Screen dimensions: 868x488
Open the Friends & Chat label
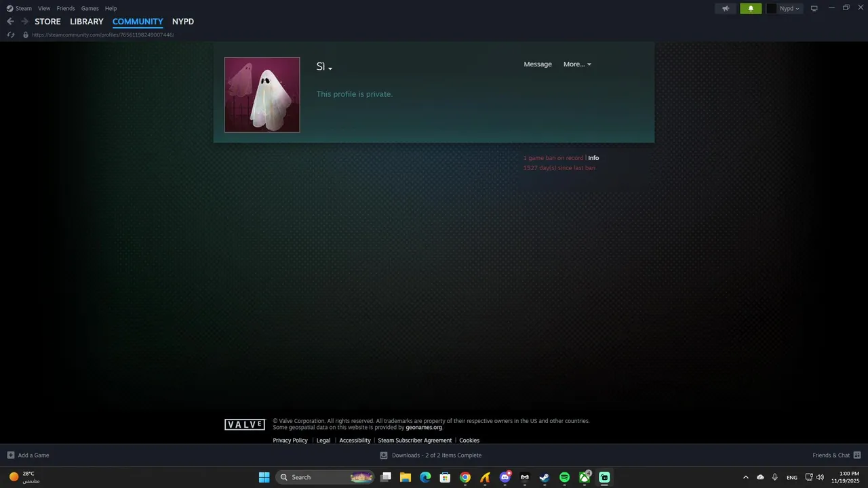click(x=831, y=455)
